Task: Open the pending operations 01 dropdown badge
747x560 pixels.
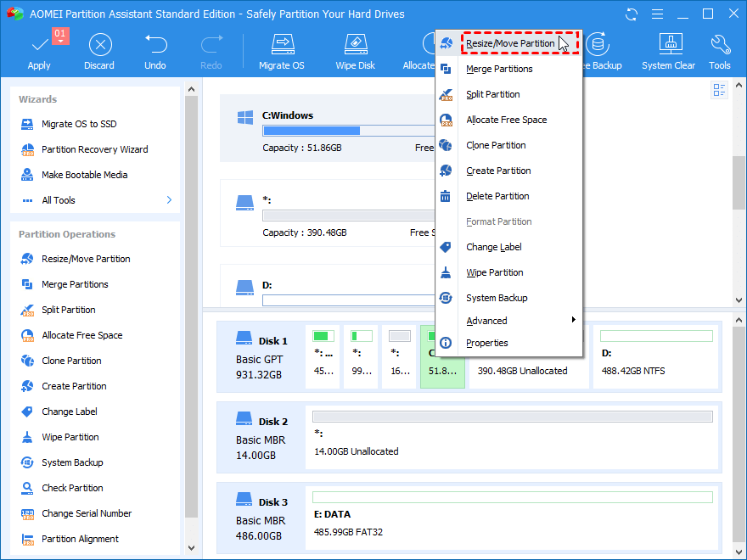Action: 60,36
